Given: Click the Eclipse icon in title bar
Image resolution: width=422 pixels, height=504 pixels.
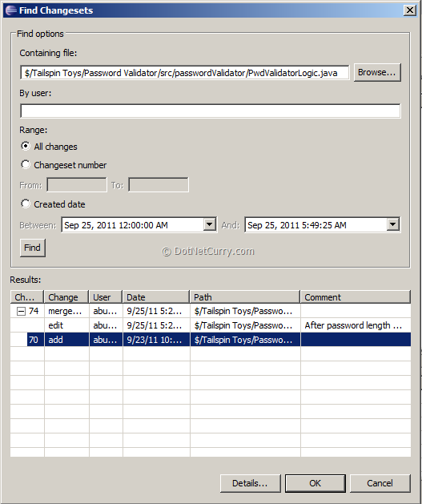Looking at the screenshot, I should pyautogui.click(x=11, y=10).
